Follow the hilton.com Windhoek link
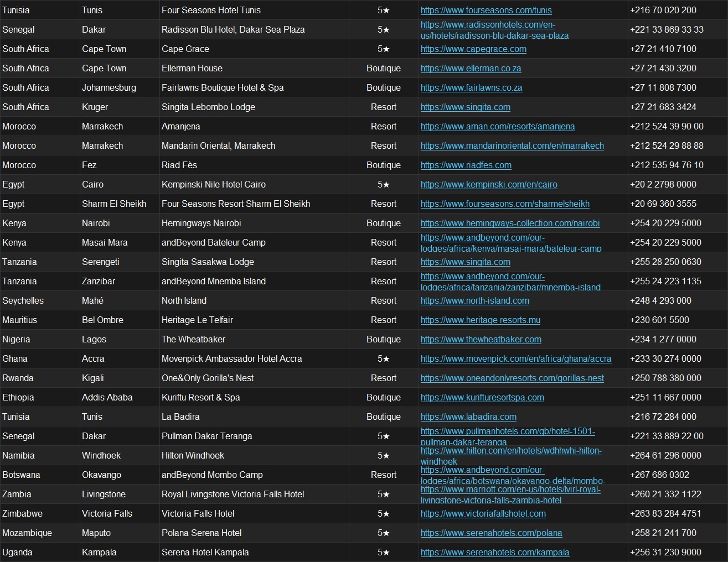This screenshot has width=728, height=562. [511, 456]
